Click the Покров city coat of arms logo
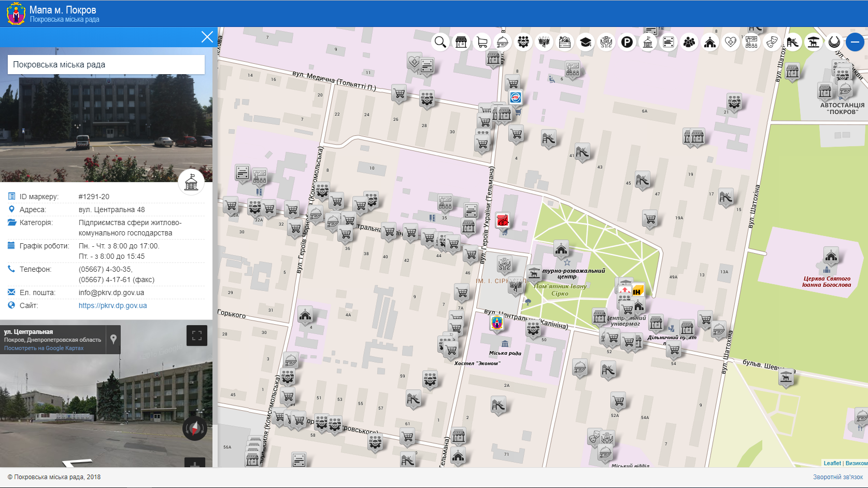868x488 pixels. pos(16,13)
